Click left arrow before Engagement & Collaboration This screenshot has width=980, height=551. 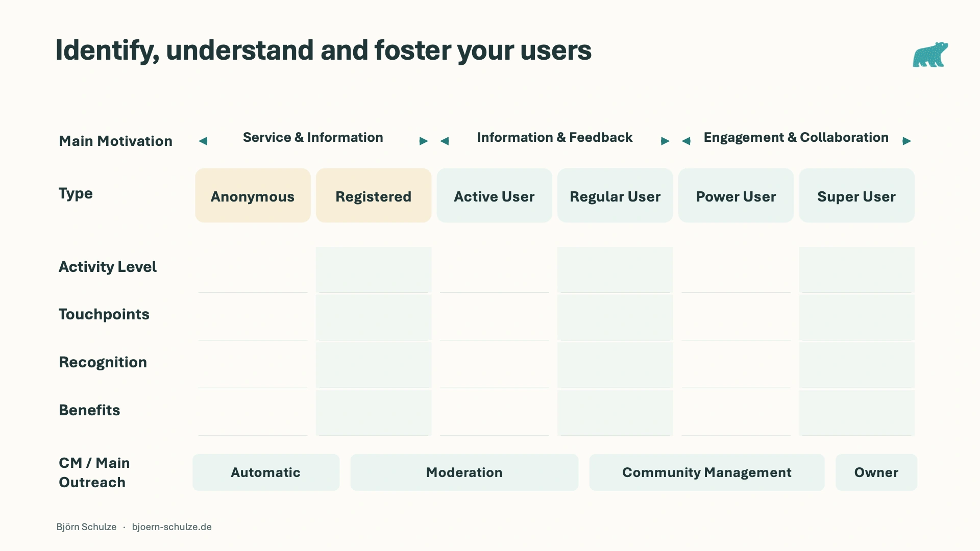[686, 141]
